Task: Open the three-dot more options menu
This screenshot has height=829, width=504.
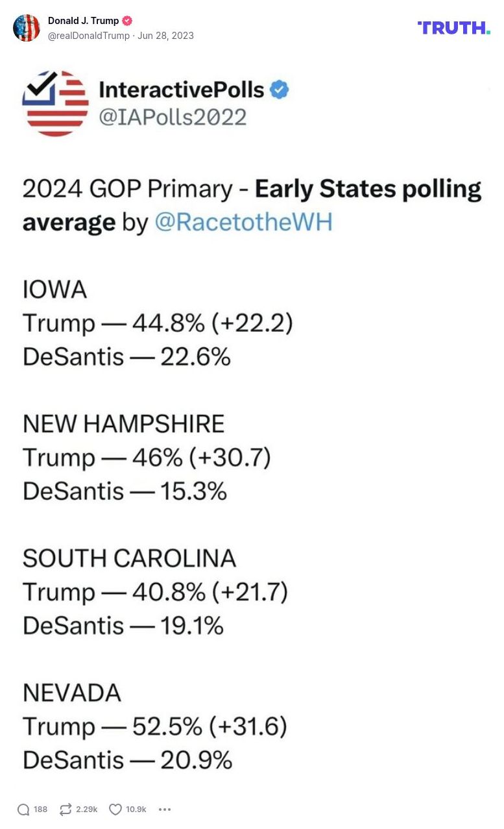Action: click(x=165, y=810)
